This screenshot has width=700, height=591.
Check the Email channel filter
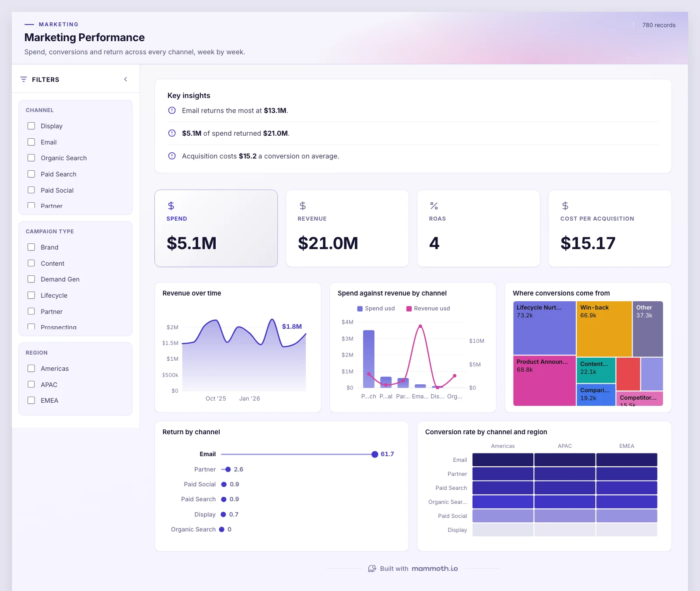[x=31, y=142]
